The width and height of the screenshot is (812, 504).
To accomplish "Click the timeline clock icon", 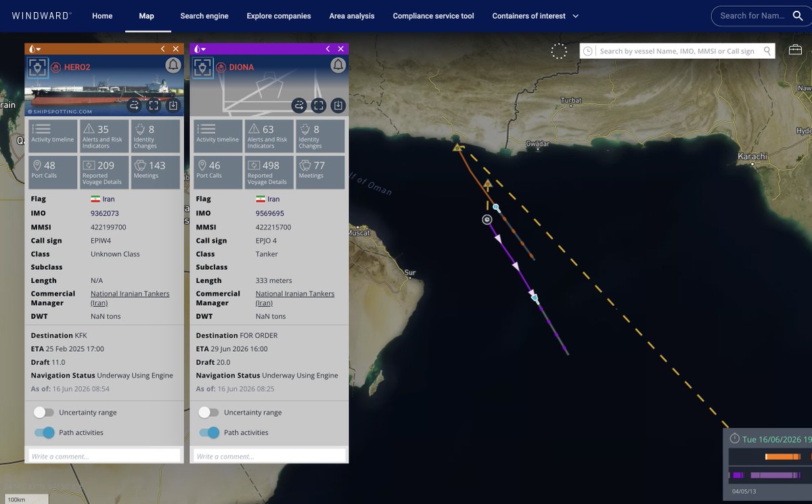I will coord(735,439).
